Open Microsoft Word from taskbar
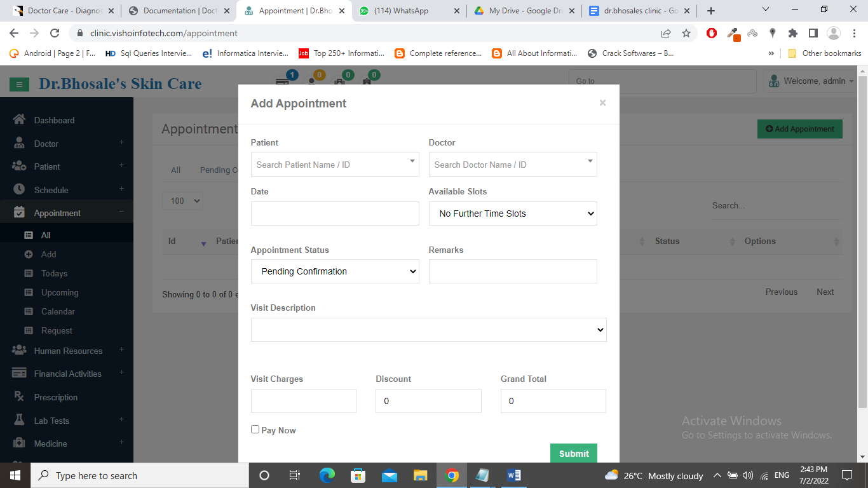868x488 pixels. tap(514, 475)
